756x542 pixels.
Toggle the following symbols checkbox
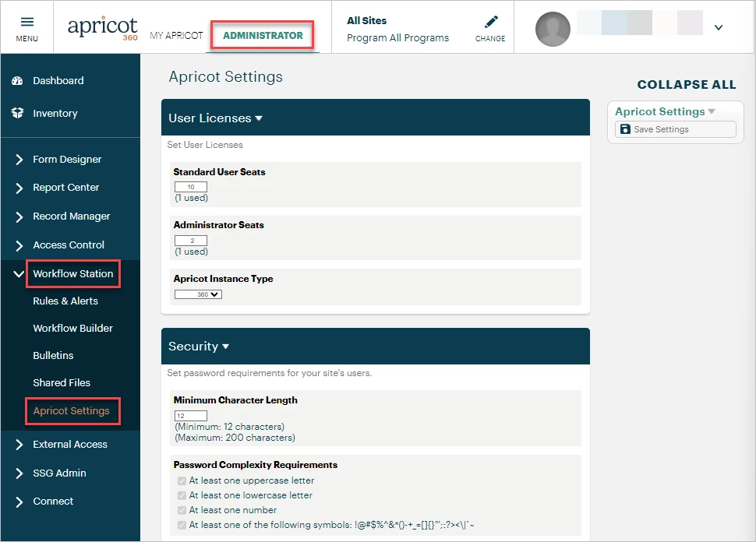(182, 525)
